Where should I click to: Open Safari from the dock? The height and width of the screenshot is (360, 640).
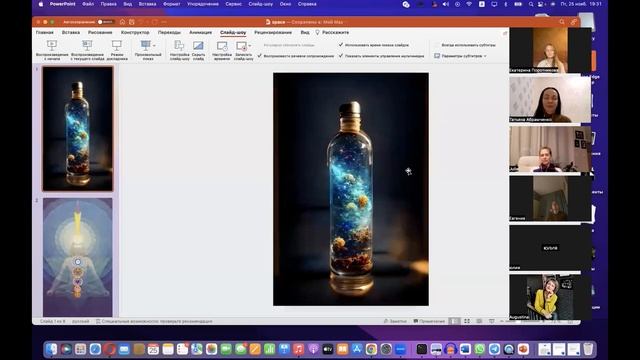tap(95, 349)
